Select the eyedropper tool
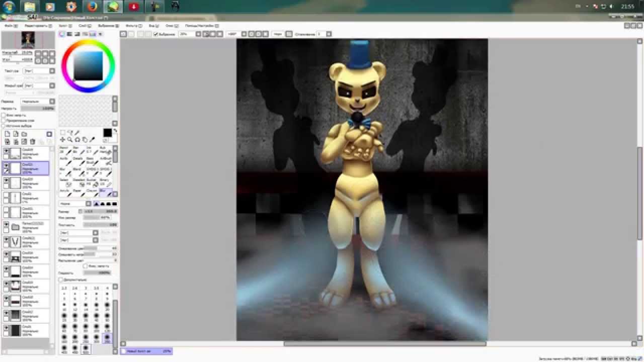 92,140
